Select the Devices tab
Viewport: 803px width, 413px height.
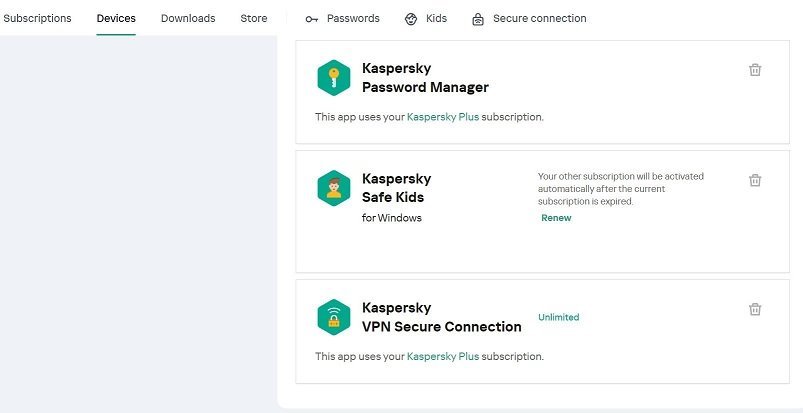click(116, 18)
